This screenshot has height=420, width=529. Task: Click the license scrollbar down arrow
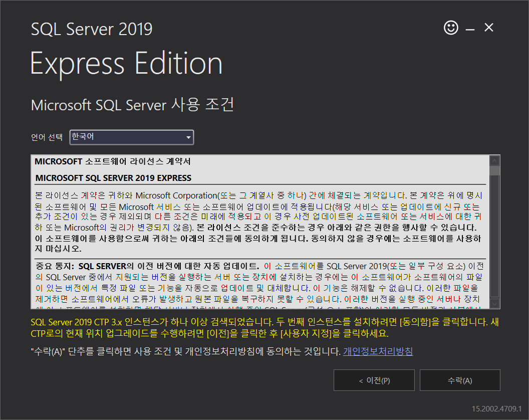[494, 304]
